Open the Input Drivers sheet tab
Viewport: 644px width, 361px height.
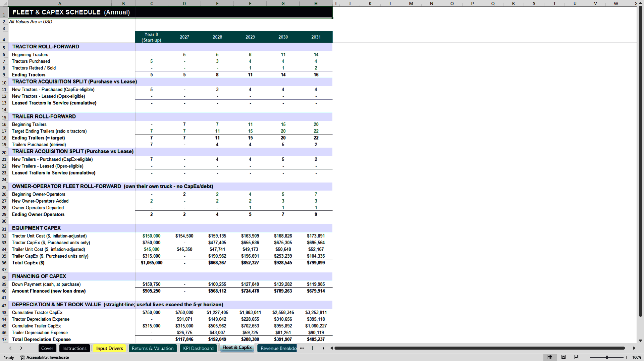(x=110, y=348)
